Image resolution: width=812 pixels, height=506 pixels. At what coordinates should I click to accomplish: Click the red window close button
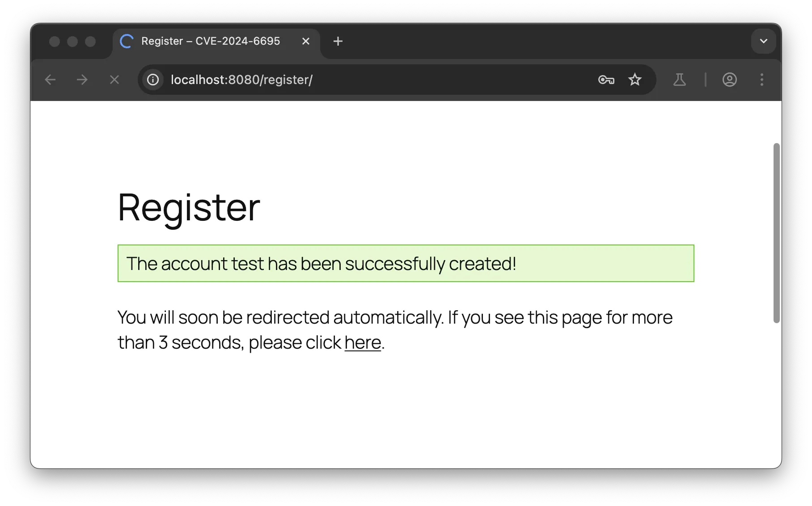pos(55,42)
